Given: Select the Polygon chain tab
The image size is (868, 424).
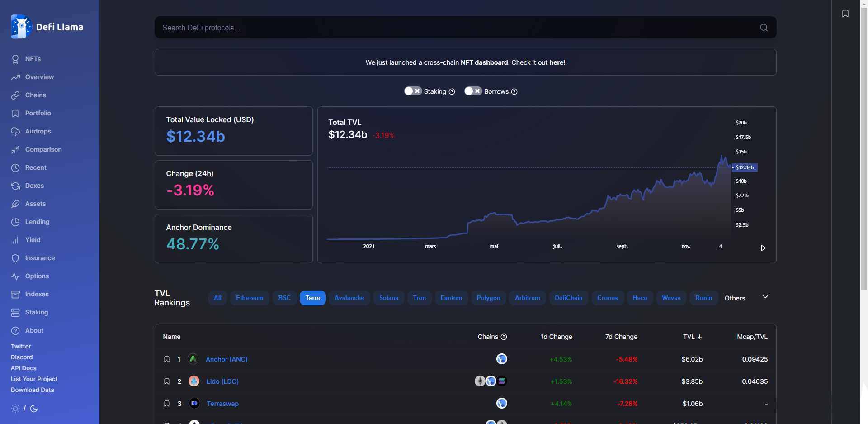Looking at the screenshot, I should click(x=488, y=298).
